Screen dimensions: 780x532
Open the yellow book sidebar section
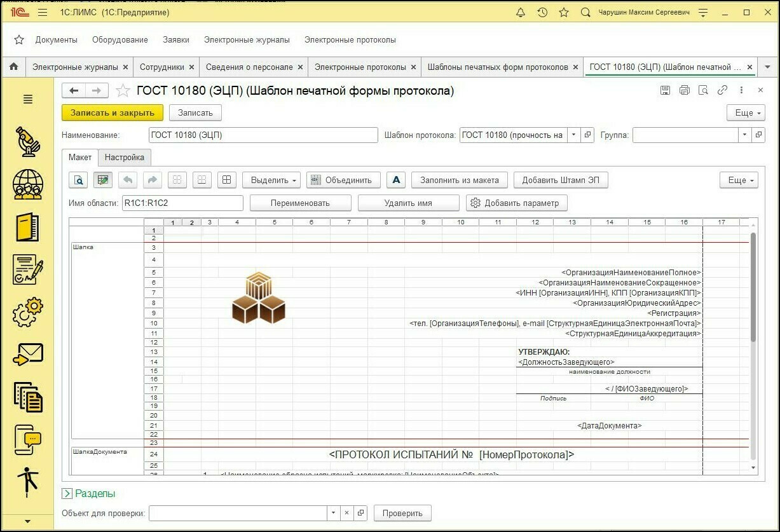[x=28, y=228]
